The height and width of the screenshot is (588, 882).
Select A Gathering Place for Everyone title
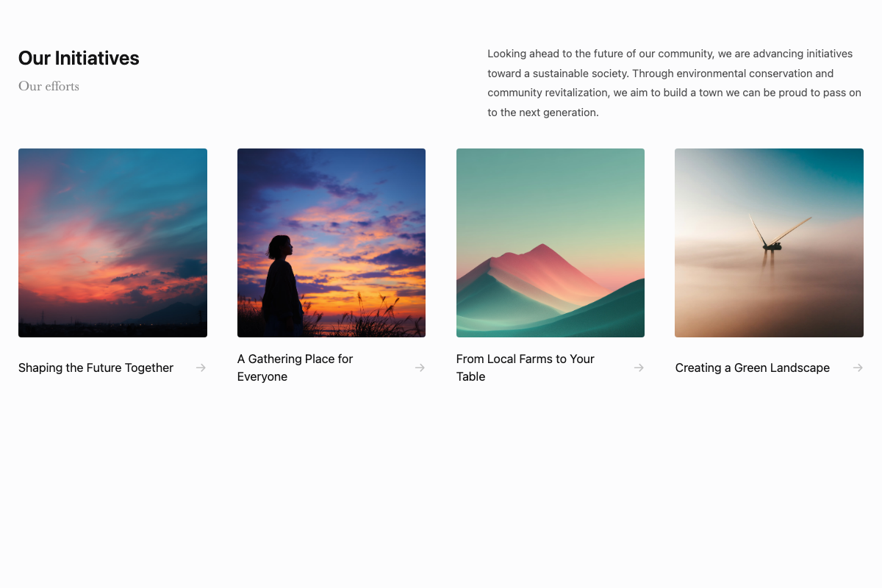tap(295, 367)
